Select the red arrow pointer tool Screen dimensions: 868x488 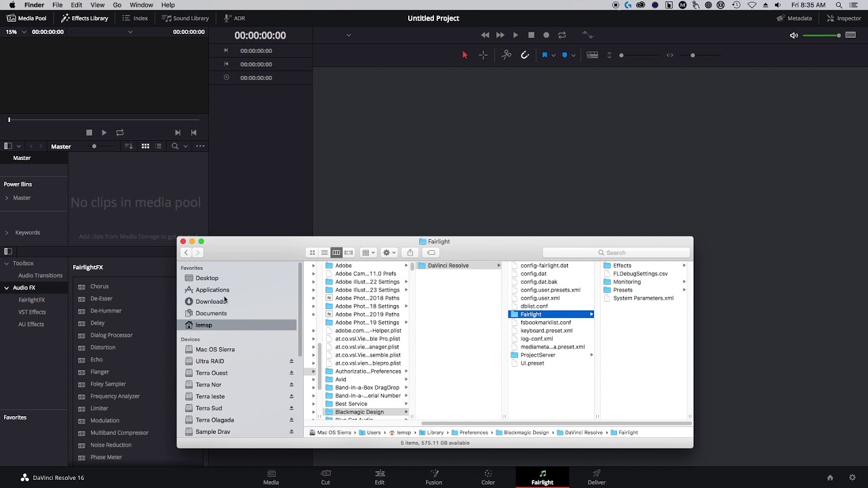[465, 55]
